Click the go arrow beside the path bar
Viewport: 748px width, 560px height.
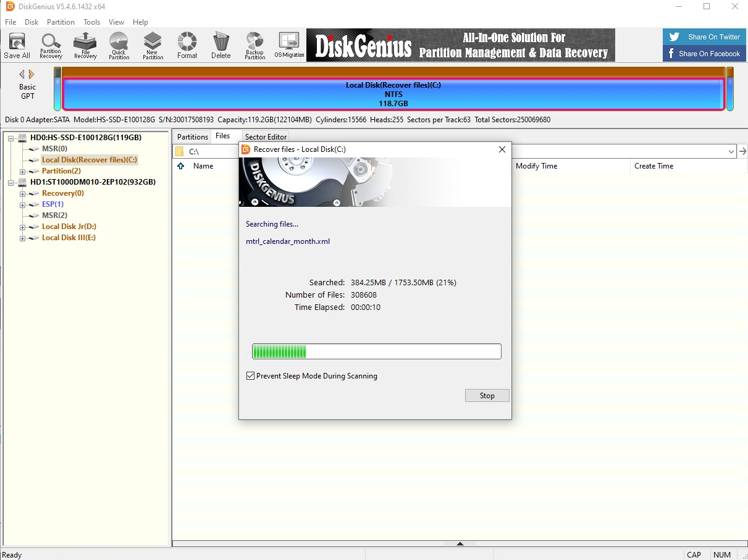pyautogui.click(x=742, y=151)
